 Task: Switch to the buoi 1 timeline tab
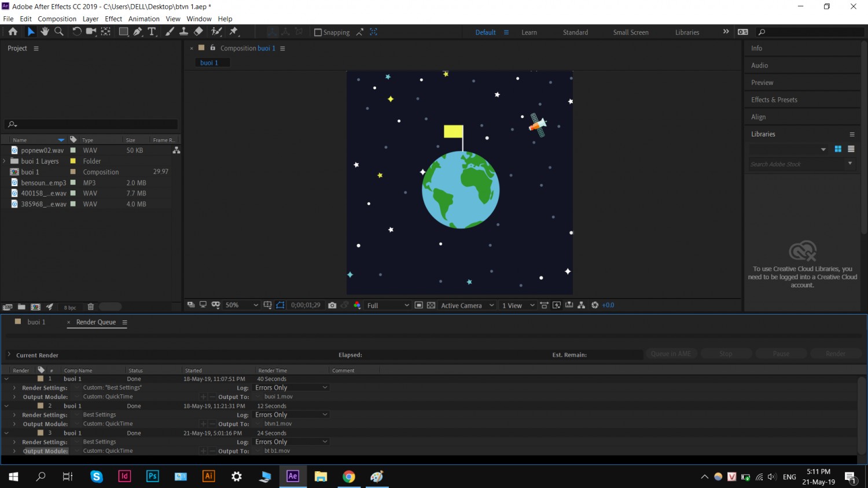(x=36, y=322)
